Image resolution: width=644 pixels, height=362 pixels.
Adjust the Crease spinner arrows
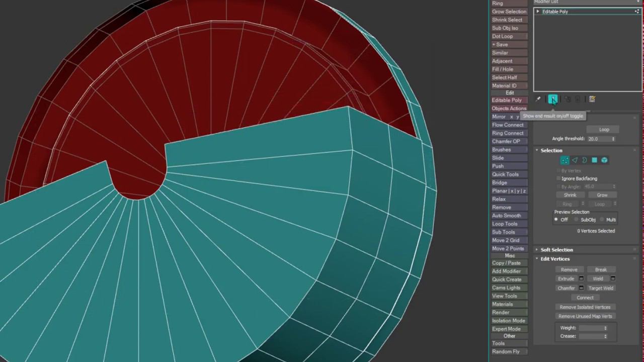tap(605, 336)
